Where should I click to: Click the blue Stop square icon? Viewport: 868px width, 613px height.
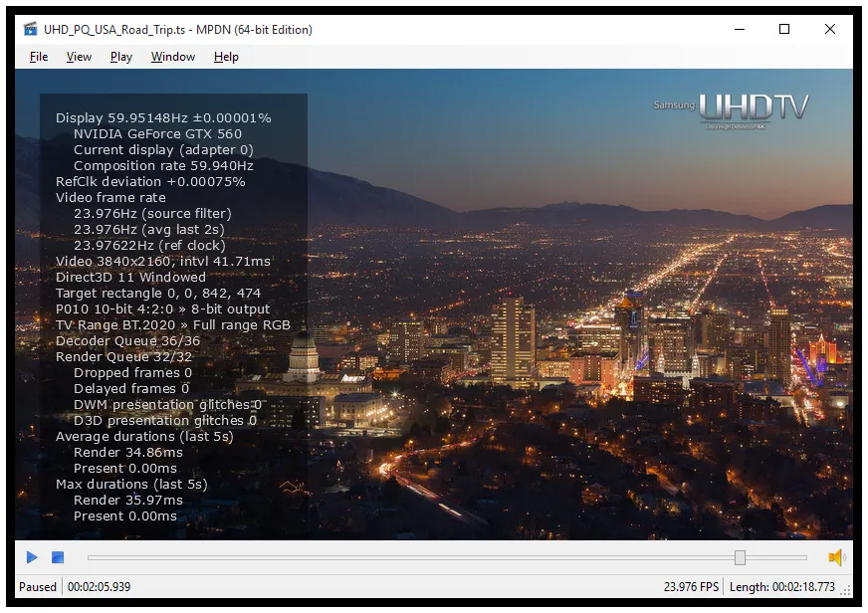coord(57,557)
